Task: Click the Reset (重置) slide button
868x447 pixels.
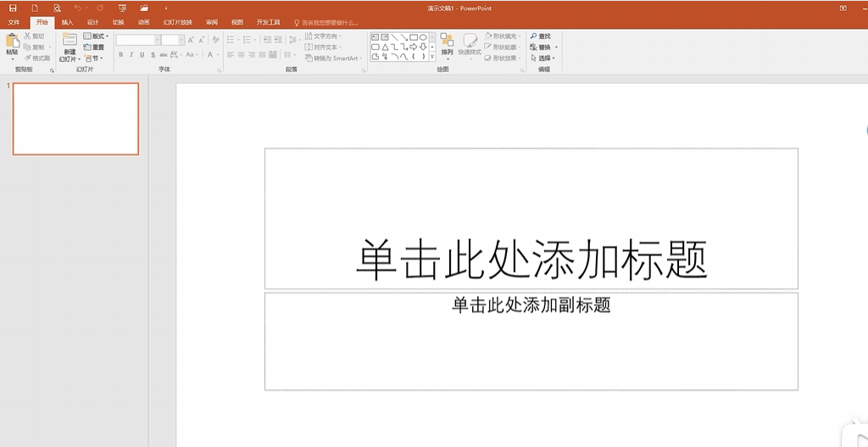Action: pyautogui.click(x=94, y=47)
